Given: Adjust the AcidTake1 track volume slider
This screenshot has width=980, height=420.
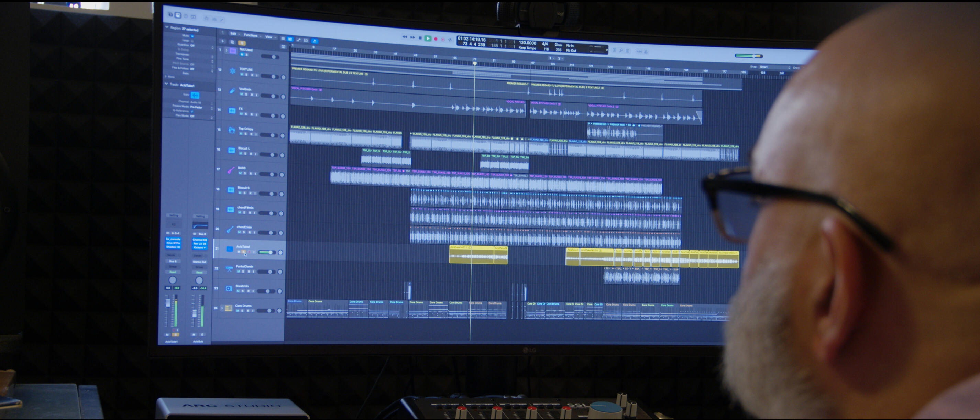Looking at the screenshot, I should pos(267,252).
